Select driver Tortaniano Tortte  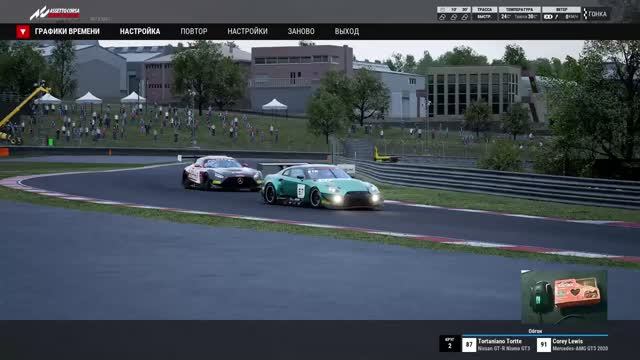(500, 341)
